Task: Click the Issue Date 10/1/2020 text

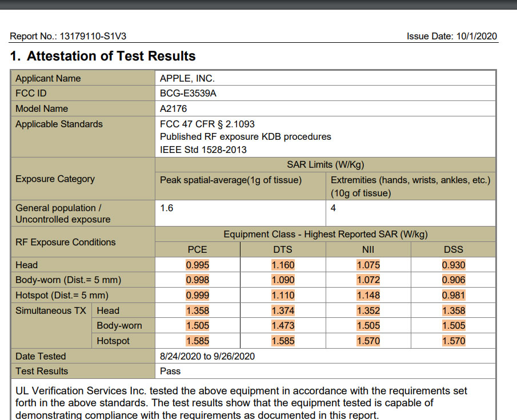Action: tap(451, 37)
